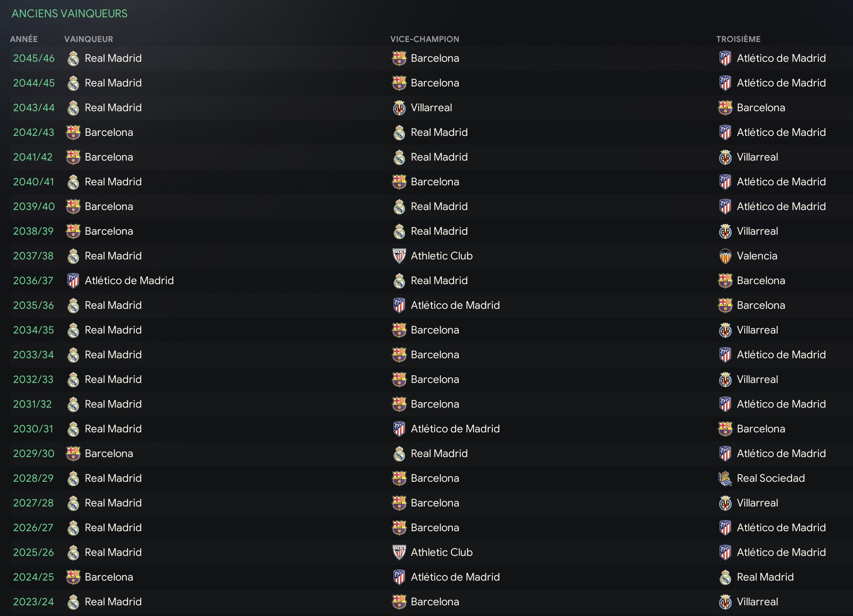Open the 2023/24 season link
The image size is (853, 616).
33,602
